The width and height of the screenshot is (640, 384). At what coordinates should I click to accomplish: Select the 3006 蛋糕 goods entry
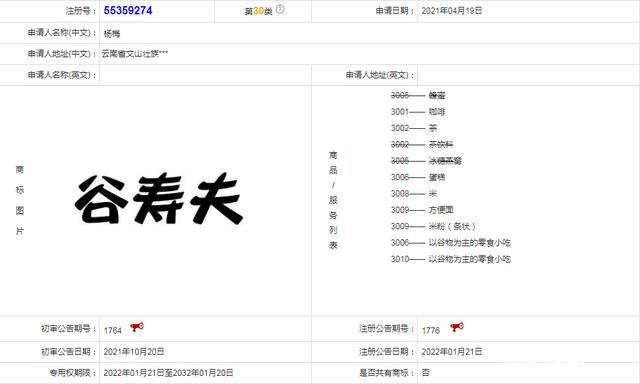[x=418, y=177]
